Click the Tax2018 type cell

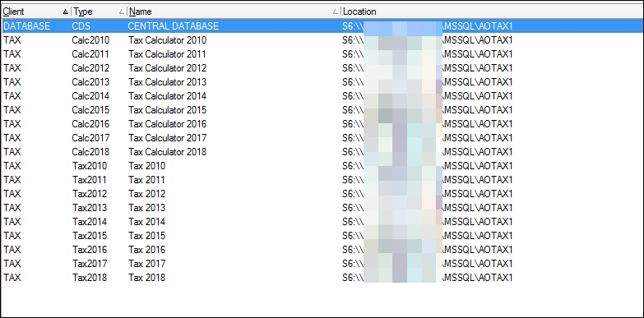pos(90,278)
